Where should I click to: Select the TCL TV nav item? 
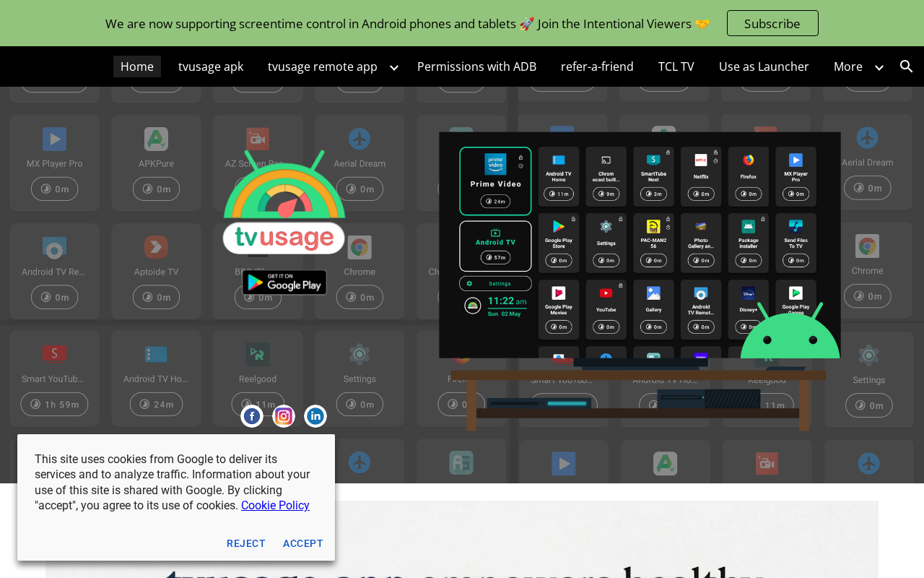[676, 66]
